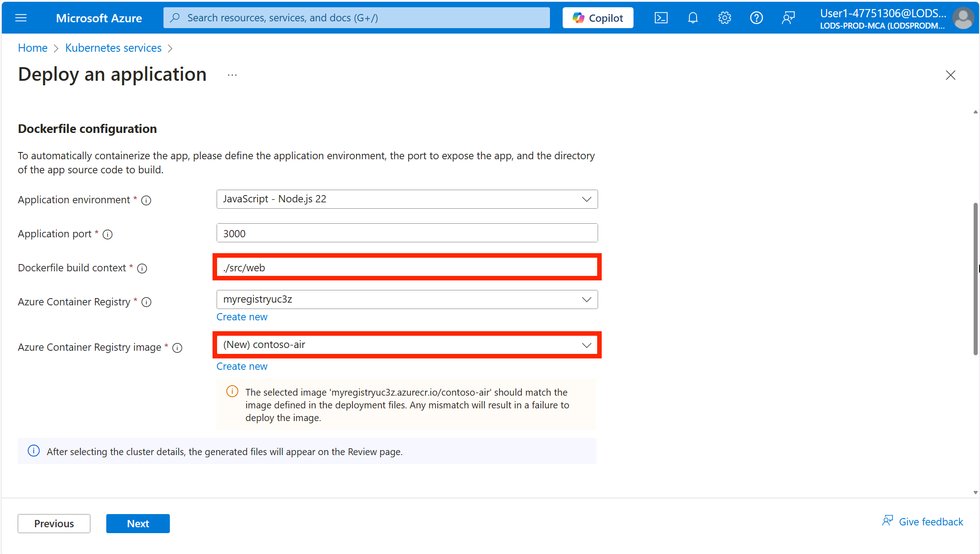Click the Dockerfile build context field
This screenshot has height=554, width=980.
coord(407,267)
